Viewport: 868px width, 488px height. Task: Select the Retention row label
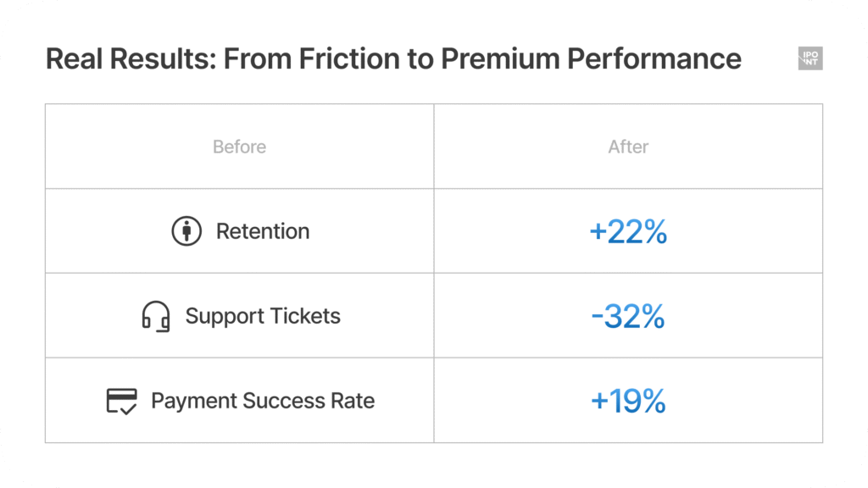[263, 231]
